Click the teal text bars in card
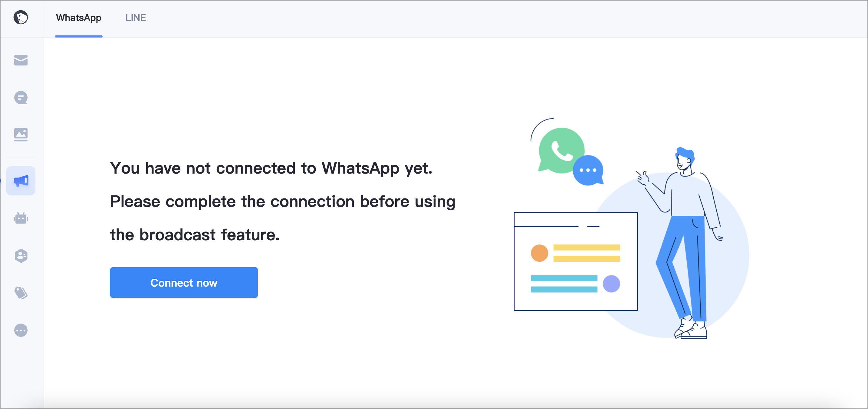Screen dimensions: 868x409 tap(564, 284)
